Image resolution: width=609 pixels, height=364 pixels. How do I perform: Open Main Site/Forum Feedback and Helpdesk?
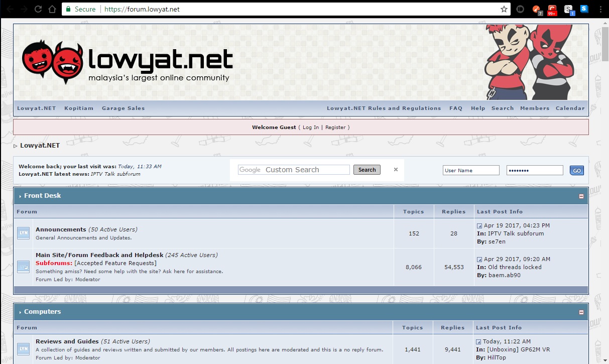pos(99,255)
